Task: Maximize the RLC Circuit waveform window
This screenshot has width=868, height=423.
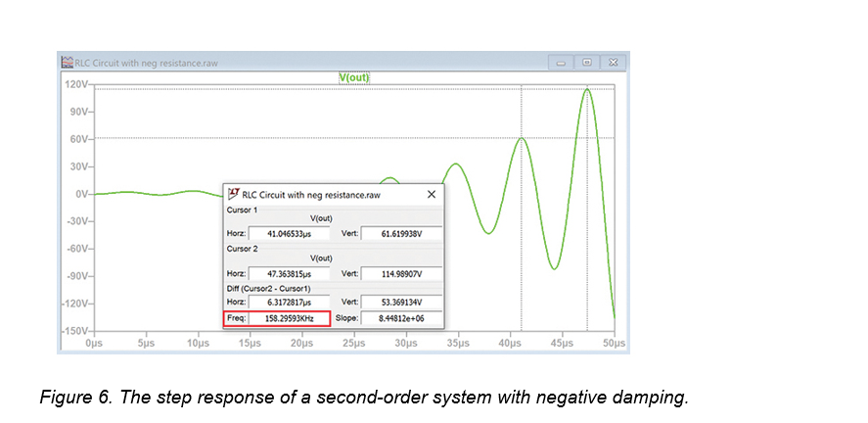Action: point(587,63)
